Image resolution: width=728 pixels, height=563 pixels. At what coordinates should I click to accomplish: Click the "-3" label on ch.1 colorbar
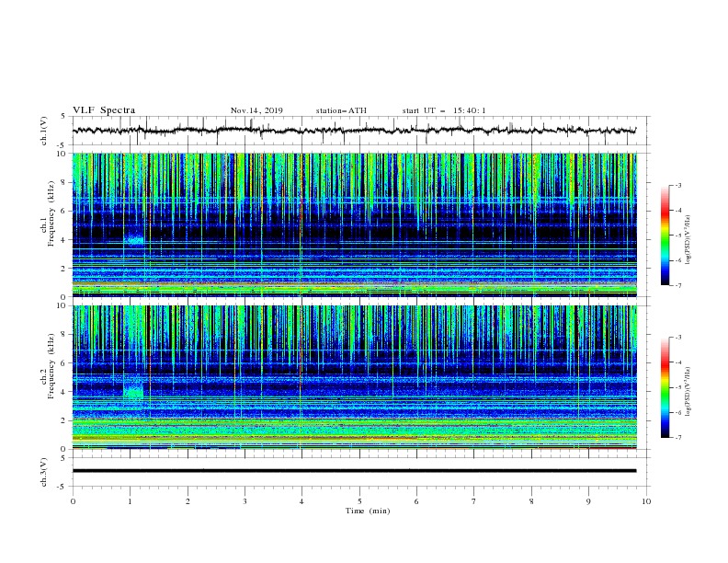[678, 185]
